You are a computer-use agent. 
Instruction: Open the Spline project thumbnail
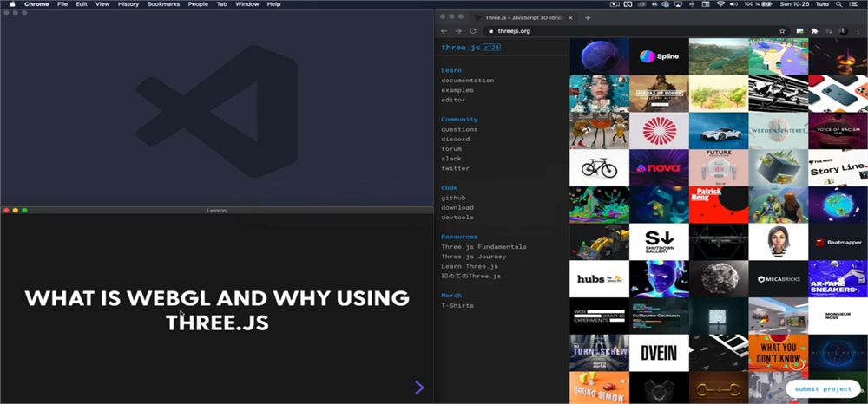(659, 55)
